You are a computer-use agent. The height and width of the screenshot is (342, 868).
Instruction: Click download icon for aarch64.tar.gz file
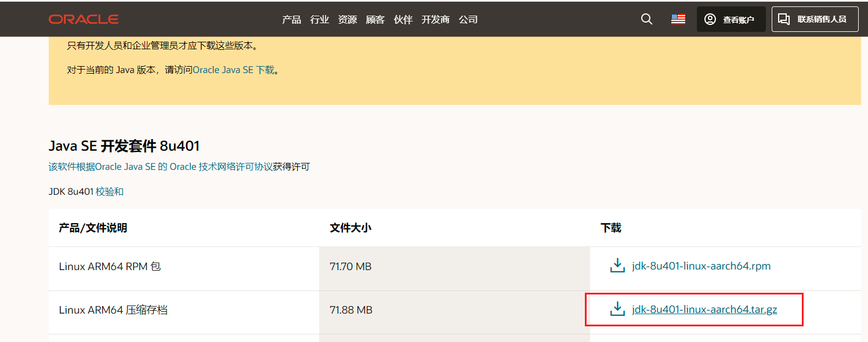coord(617,310)
